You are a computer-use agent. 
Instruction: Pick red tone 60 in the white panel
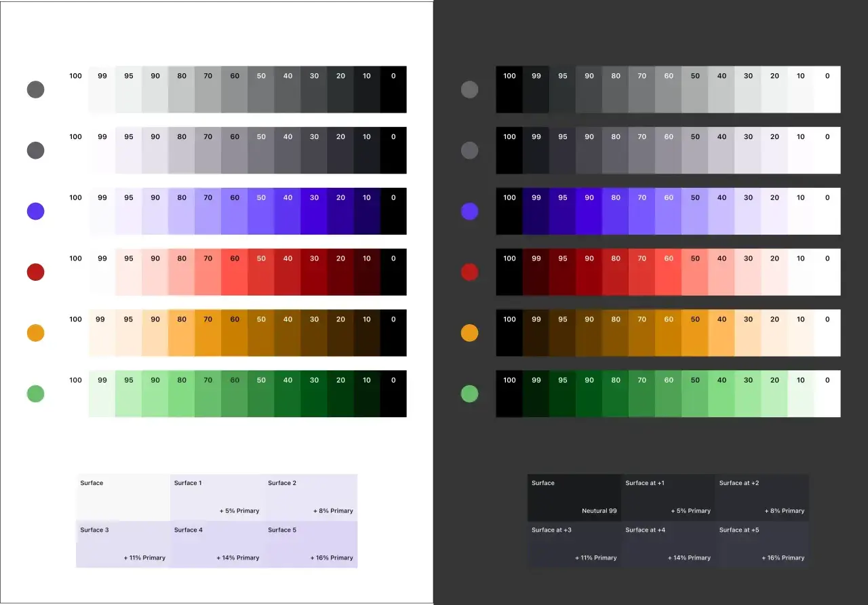point(235,272)
